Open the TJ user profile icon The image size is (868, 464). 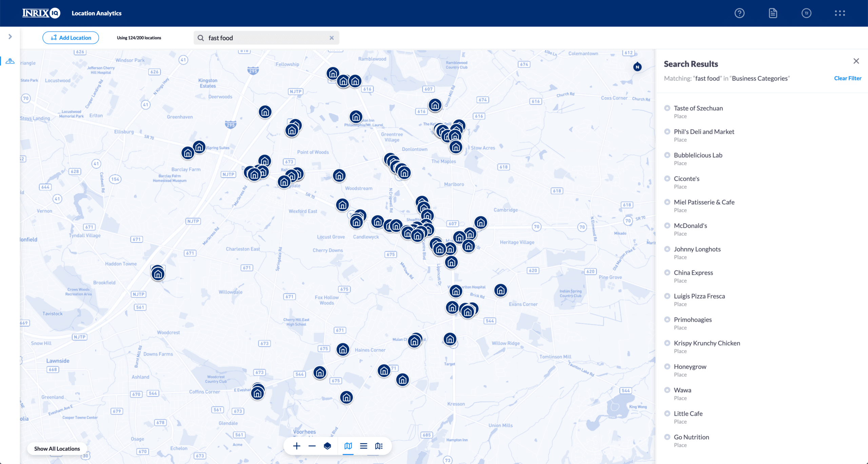click(806, 13)
